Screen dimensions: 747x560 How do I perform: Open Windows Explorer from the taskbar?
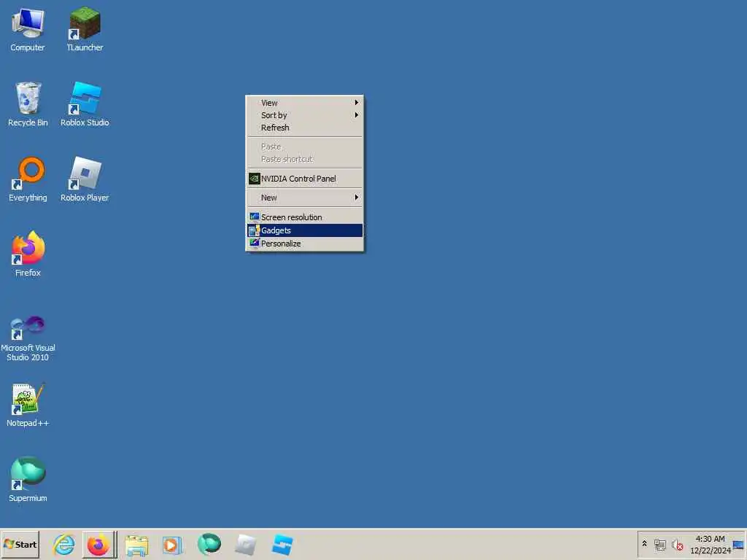(136, 545)
